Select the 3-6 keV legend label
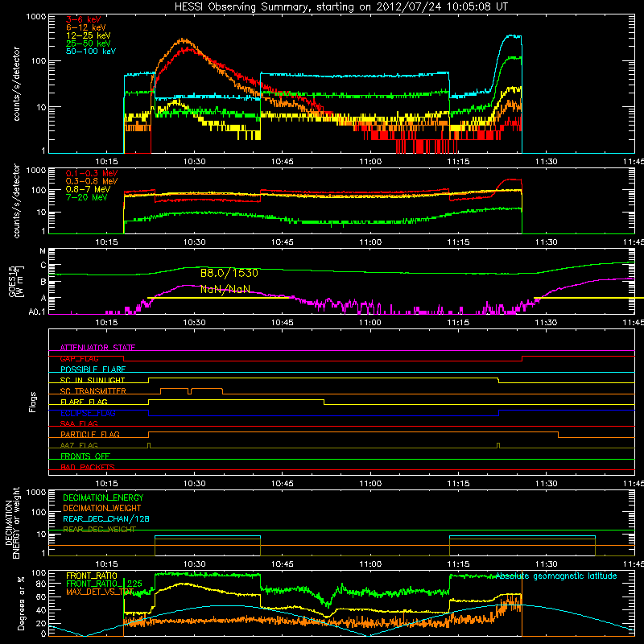The width and height of the screenshot is (644, 644). tap(84, 19)
